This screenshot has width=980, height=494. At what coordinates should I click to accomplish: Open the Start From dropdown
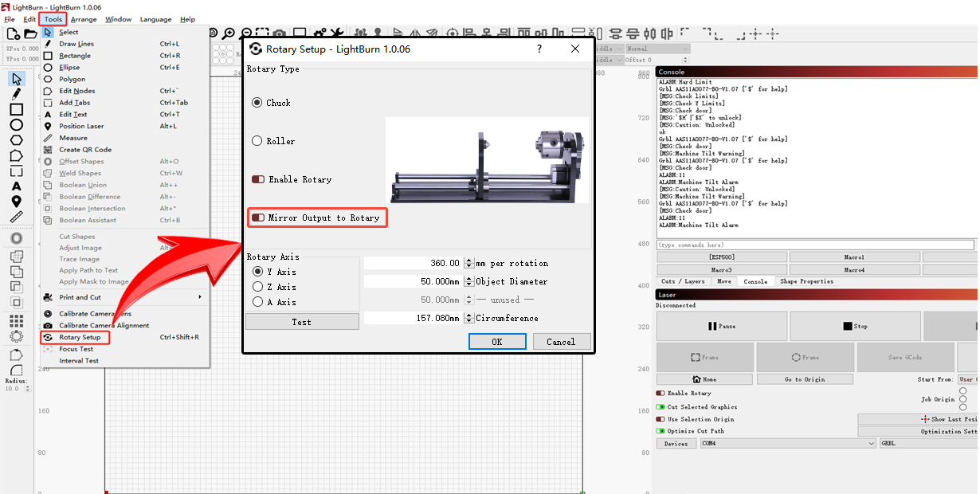pos(968,379)
